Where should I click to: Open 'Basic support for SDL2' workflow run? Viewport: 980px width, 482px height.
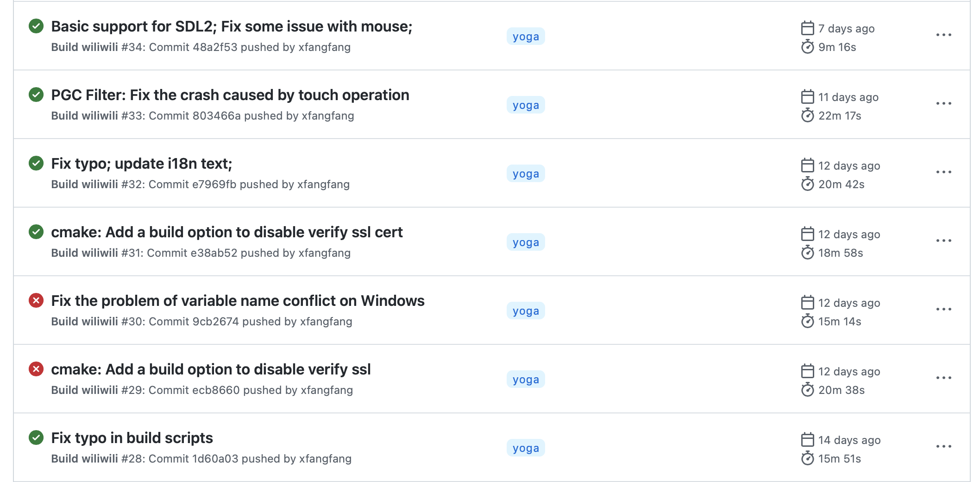pyautogui.click(x=232, y=26)
